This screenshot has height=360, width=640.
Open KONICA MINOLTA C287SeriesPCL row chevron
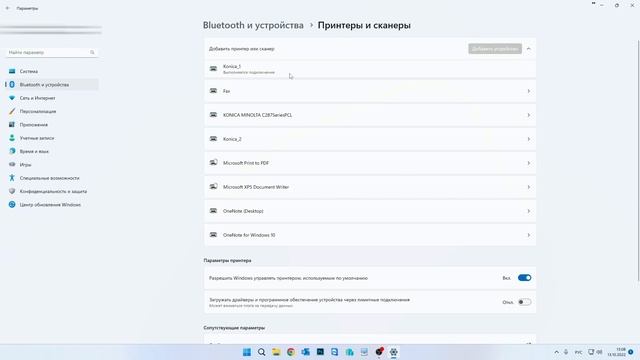pyautogui.click(x=529, y=115)
